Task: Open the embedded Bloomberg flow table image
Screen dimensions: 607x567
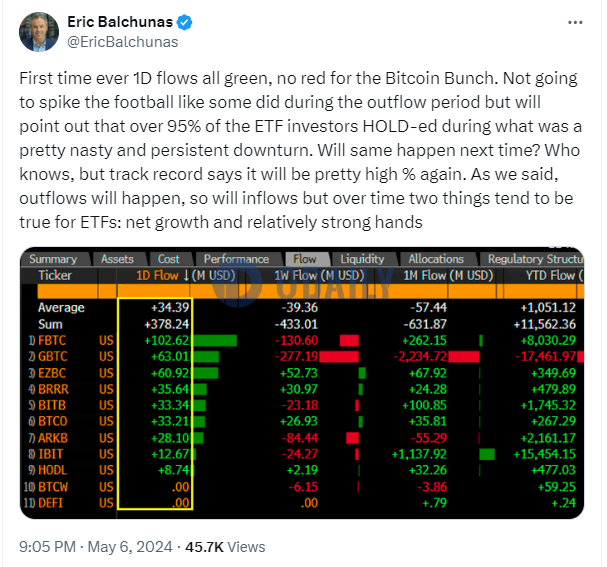Action: [302, 383]
